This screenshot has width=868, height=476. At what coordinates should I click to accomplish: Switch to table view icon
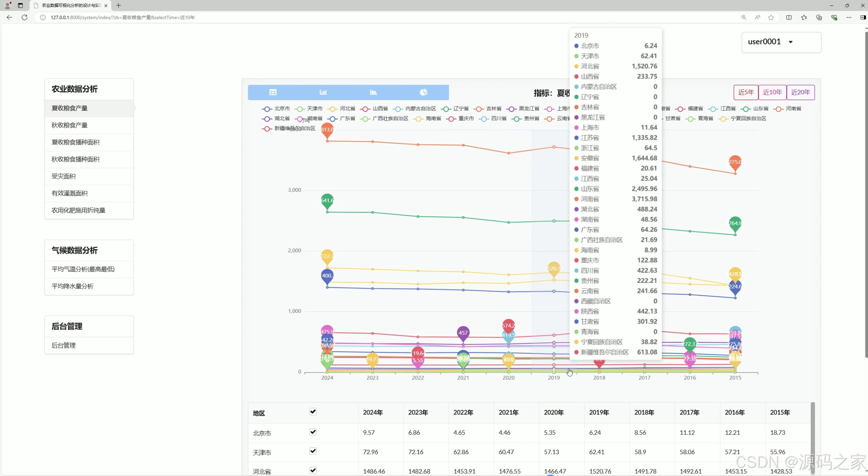point(273,92)
